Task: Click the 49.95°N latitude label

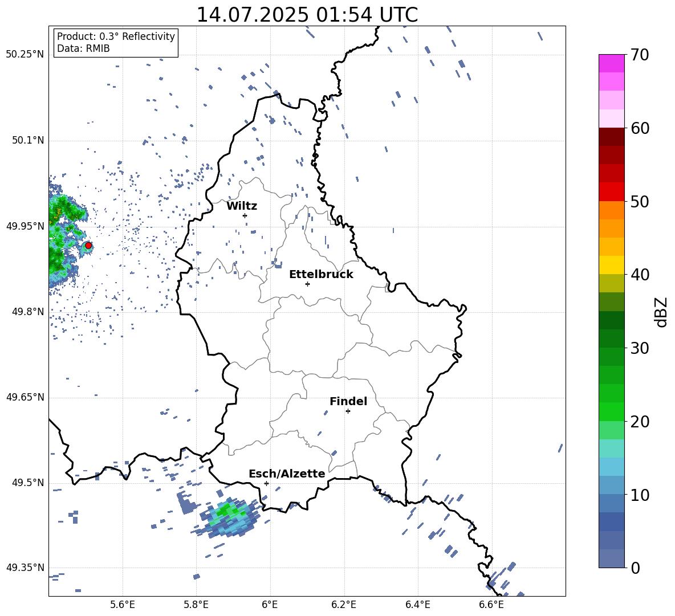Action: (x=25, y=226)
